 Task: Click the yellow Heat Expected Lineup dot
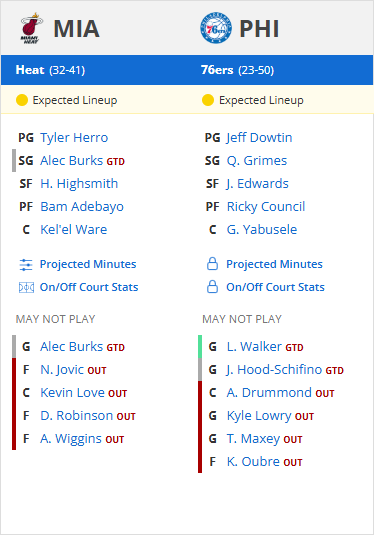click(22, 100)
